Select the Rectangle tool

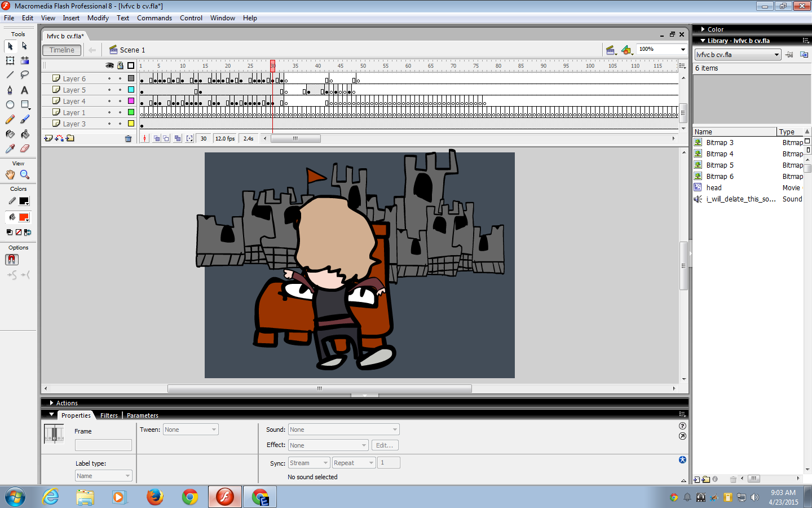coord(25,104)
